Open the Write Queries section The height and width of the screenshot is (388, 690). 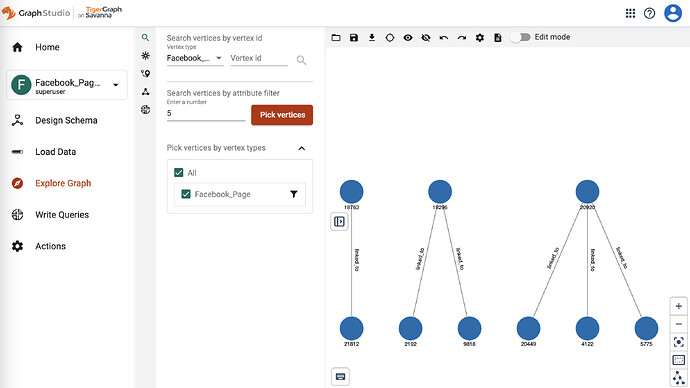[x=62, y=215]
